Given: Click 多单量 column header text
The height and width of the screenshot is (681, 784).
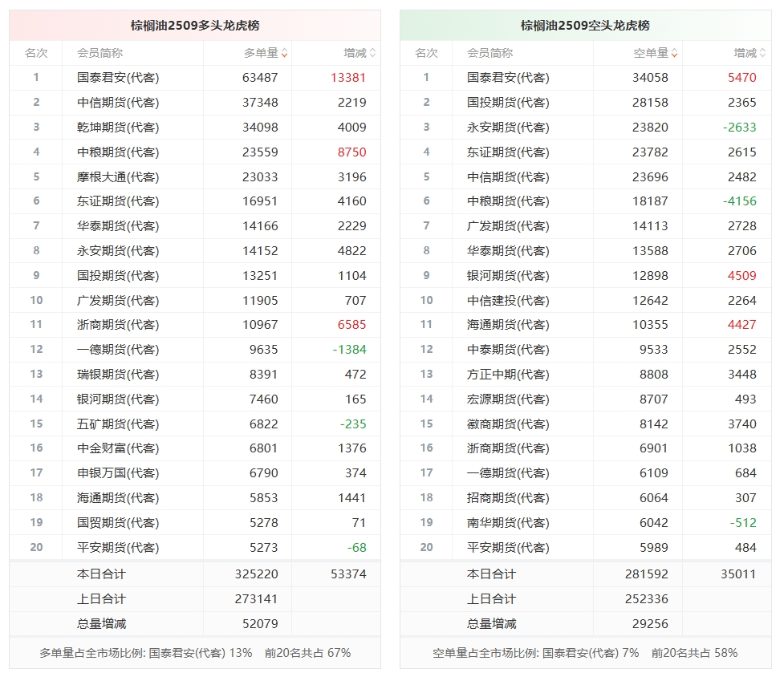Looking at the screenshot, I should point(261,53).
